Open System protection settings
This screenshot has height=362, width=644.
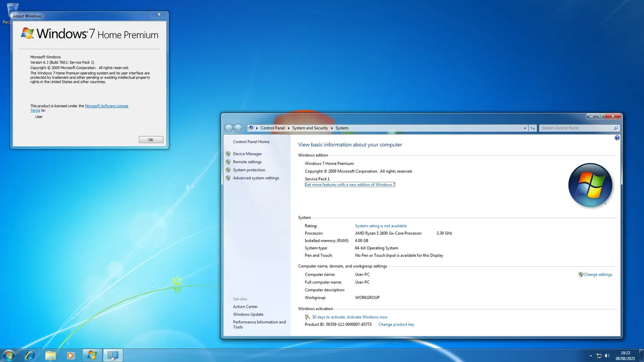[x=249, y=170]
